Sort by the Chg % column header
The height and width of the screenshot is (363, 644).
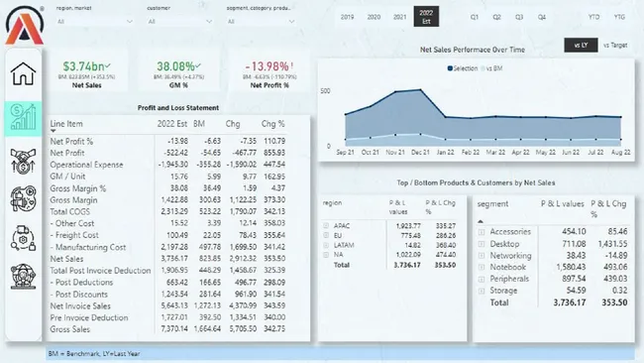[272, 124]
